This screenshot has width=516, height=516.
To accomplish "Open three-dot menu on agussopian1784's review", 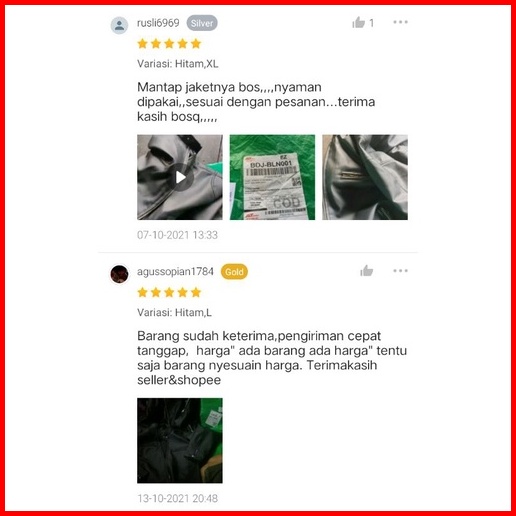I will point(400,270).
